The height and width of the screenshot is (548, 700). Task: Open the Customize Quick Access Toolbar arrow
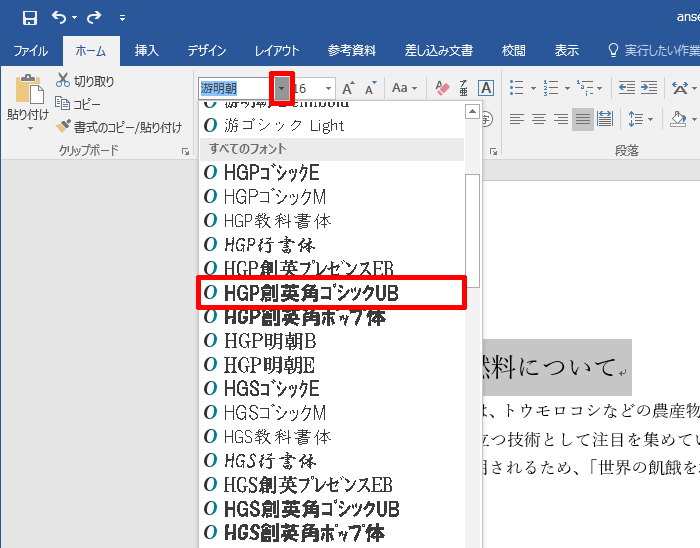[122, 18]
